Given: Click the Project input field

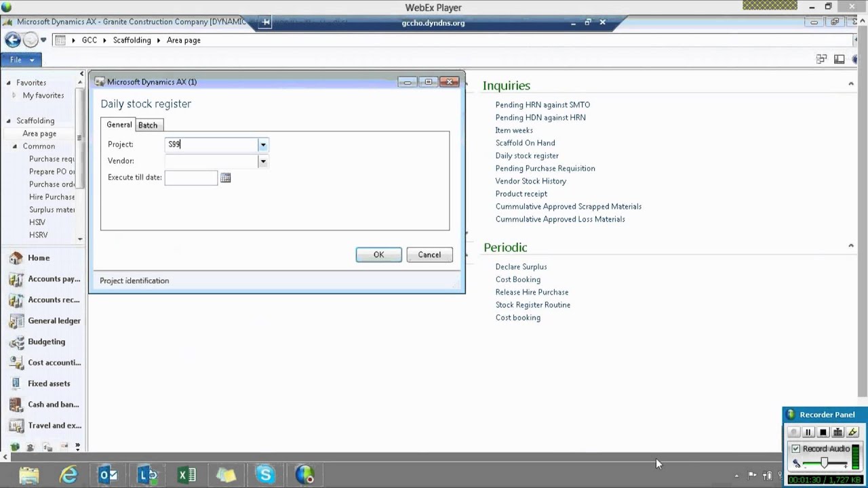Looking at the screenshot, I should tap(212, 144).
